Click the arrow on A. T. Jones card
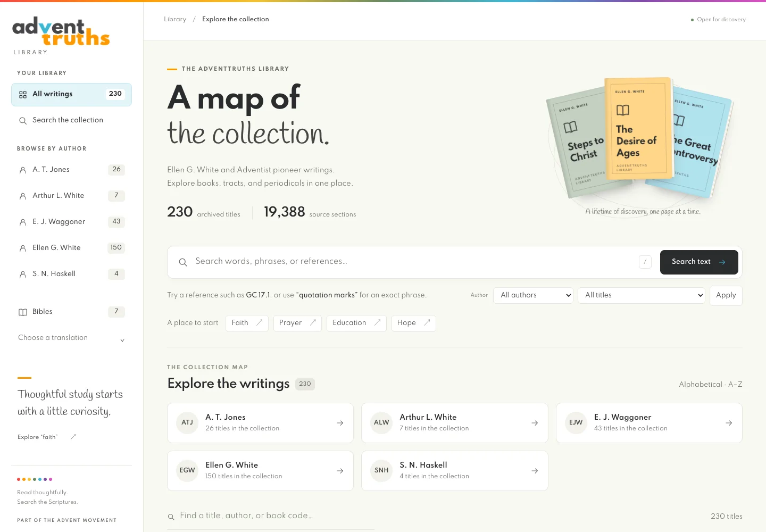 coord(340,423)
